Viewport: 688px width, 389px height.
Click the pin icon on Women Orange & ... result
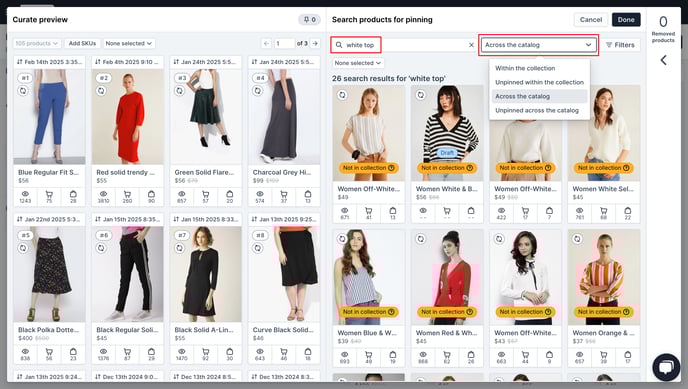577,239
